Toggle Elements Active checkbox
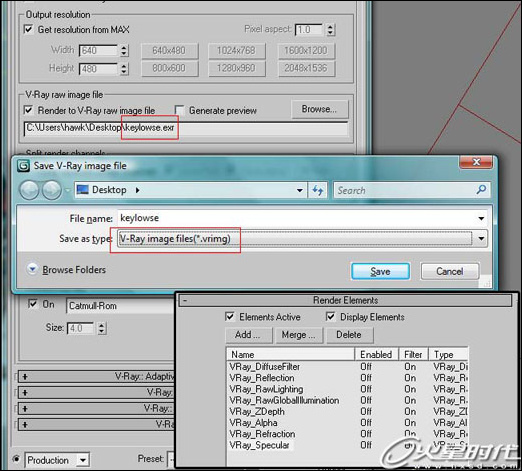This screenshot has width=522, height=471. click(x=230, y=316)
